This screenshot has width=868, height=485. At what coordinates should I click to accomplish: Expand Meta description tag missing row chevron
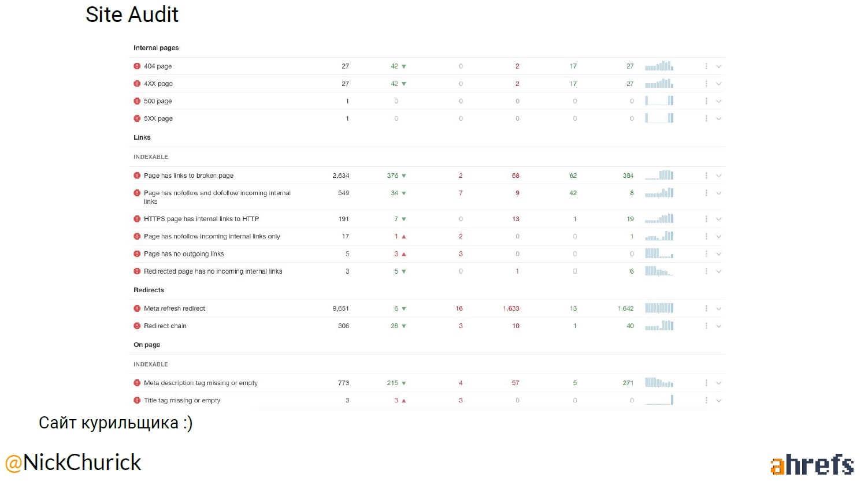point(719,383)
